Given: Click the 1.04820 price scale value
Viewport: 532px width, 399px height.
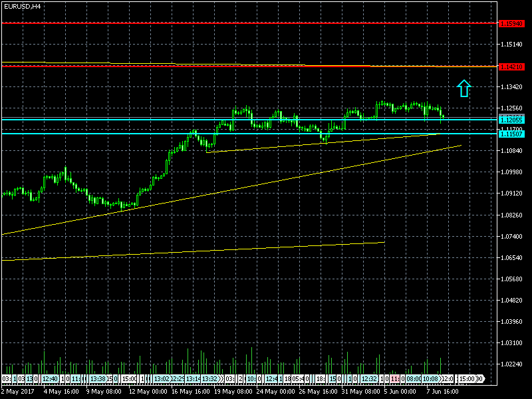Looking at the screenshot, I should coord(511,301).
